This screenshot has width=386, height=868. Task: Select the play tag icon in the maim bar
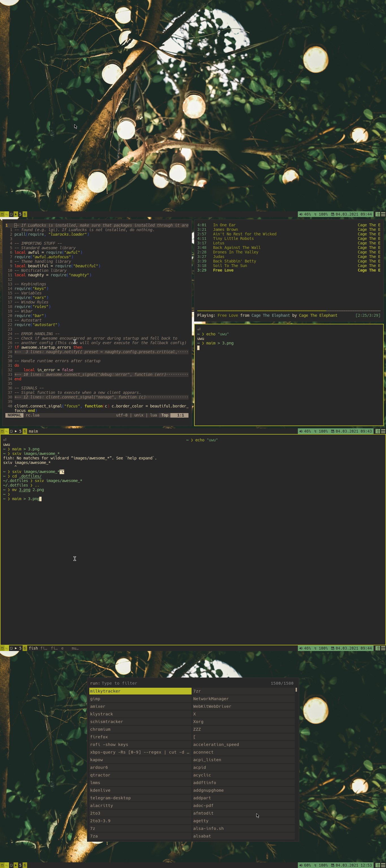coord(16,431)
